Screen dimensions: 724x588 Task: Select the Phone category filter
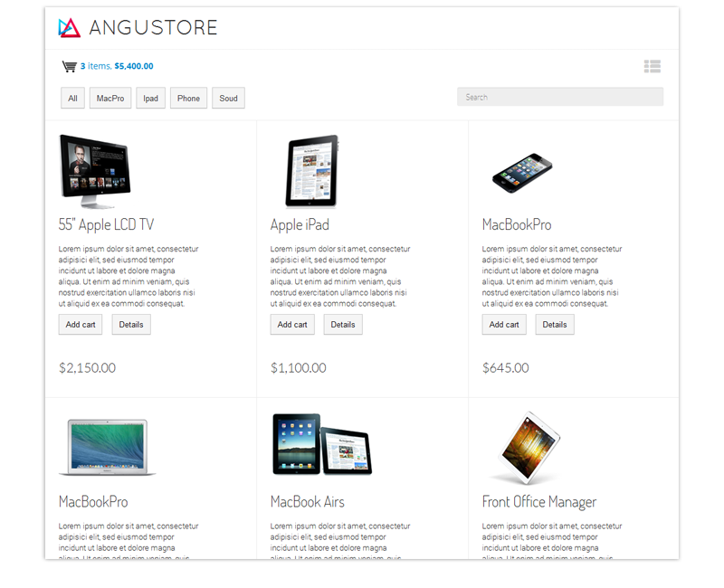pos(188,98)
